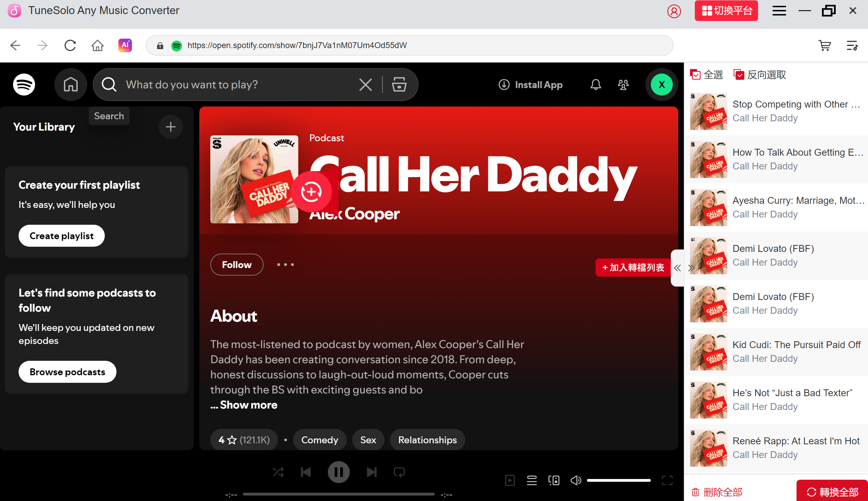The image size is (868, 501).
Task: Open Connect to a device icon
Action: point(554,480)
